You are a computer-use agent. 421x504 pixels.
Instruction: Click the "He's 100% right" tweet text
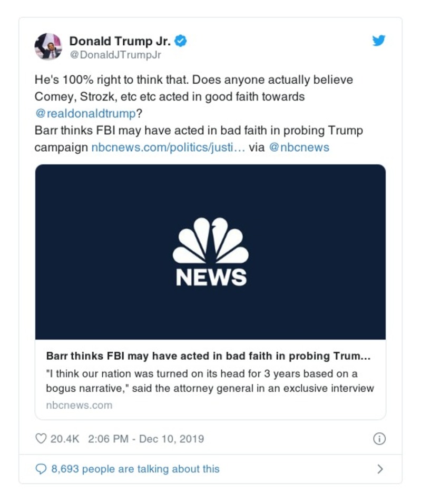coord(193,80)
